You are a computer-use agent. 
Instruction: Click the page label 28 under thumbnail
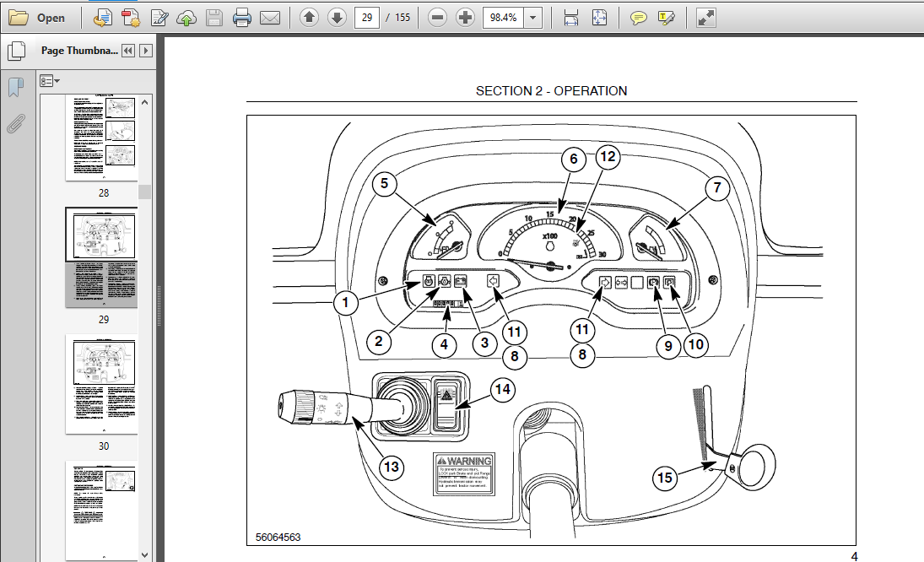click(104, 193)
